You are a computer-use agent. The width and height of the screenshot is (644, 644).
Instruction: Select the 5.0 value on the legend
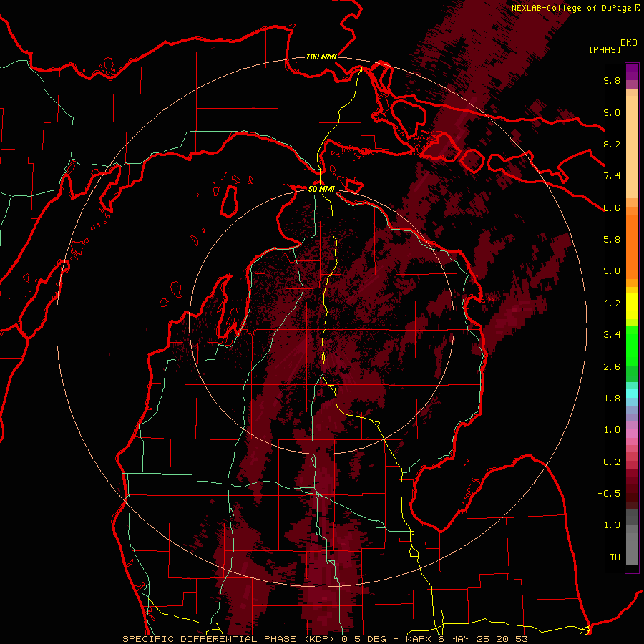(612, 271)
